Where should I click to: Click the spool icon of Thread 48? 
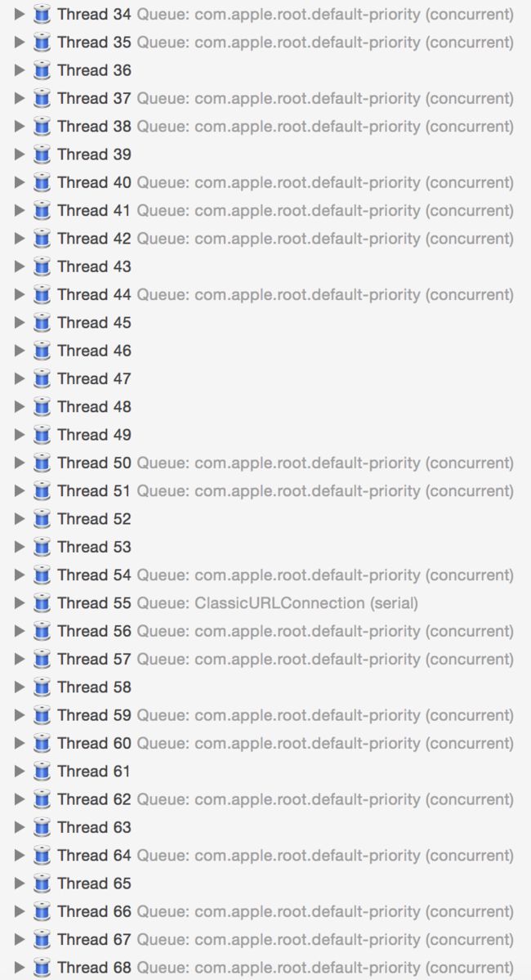[x=42, y=406]
